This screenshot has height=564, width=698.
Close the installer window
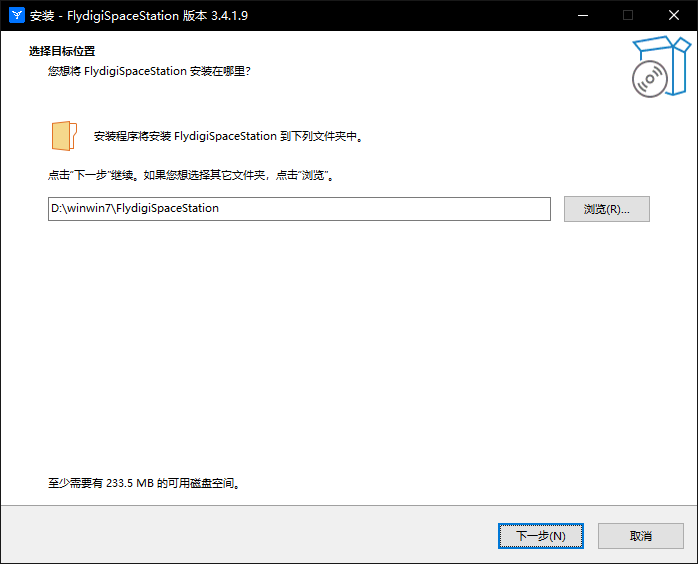click(x=674, y=16)
